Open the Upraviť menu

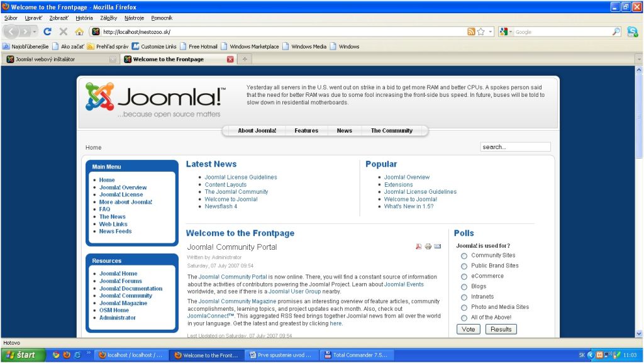click(33, 18)
